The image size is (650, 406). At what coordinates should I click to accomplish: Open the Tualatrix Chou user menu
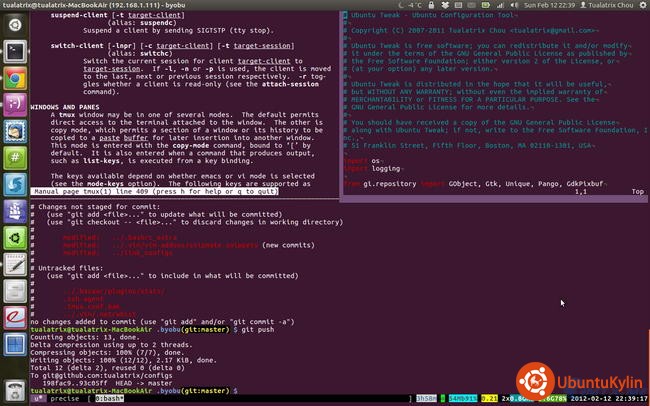606,5
